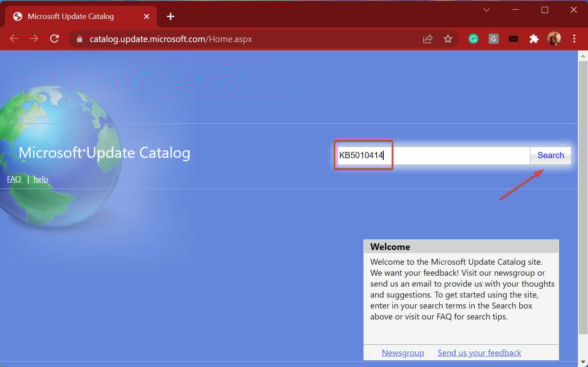Click the padlock site info icon
The height and width of the screenshot is (367, 588).
(x=80, y=39)
